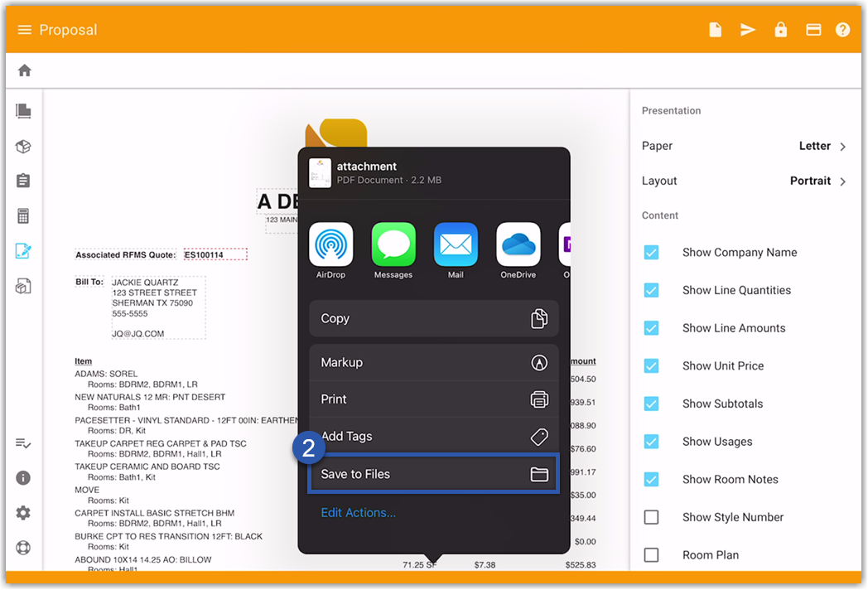
Task: Open the package export icon in sidebar
Action: [x=23, y=287]
